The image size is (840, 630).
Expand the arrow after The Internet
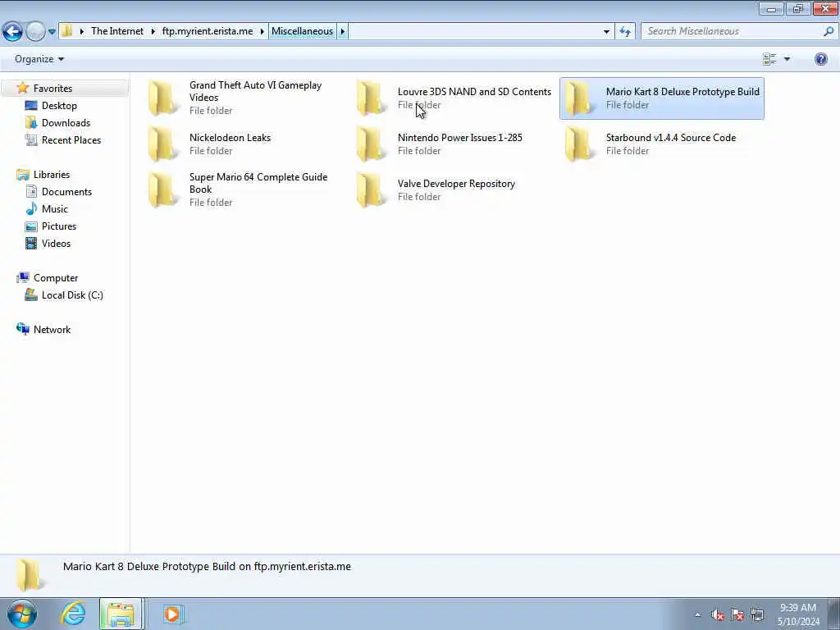coord(153,31)
